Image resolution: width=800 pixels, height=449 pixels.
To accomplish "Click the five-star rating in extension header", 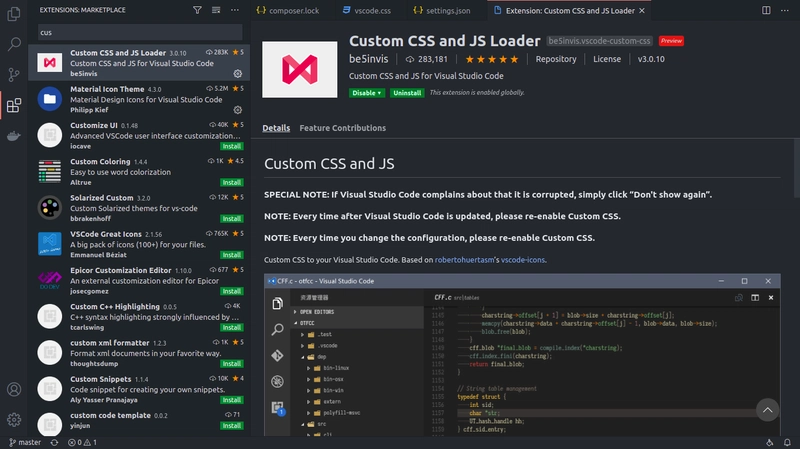I will [x=492, y=59].
